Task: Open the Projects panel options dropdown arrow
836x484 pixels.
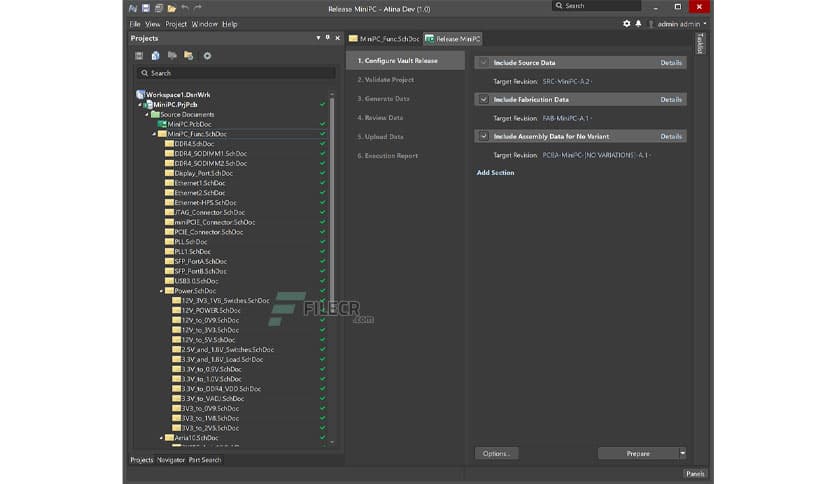Action: tap(318, 38)
